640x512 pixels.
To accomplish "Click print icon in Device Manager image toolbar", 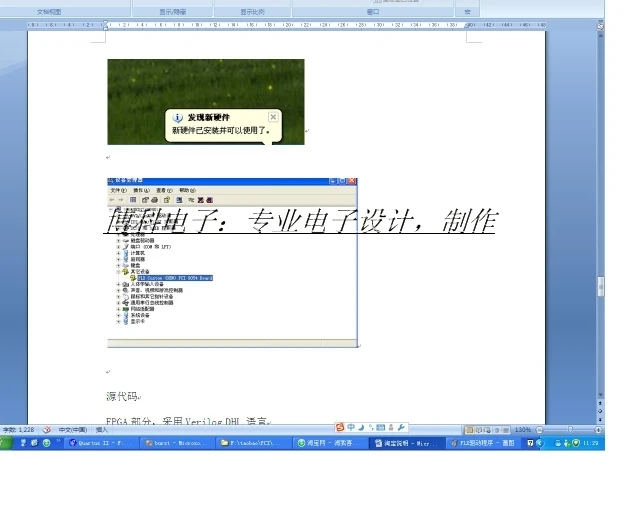I will click(155, 200).
